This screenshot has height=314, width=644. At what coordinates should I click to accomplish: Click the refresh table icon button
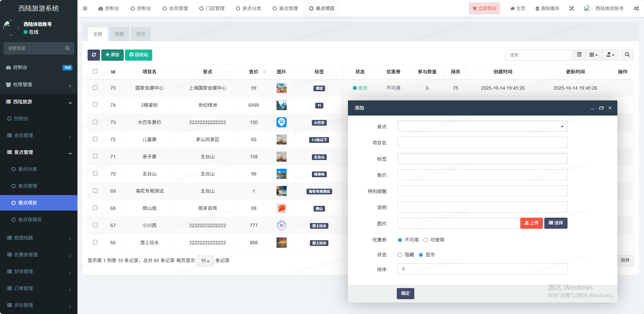[94, 55]
